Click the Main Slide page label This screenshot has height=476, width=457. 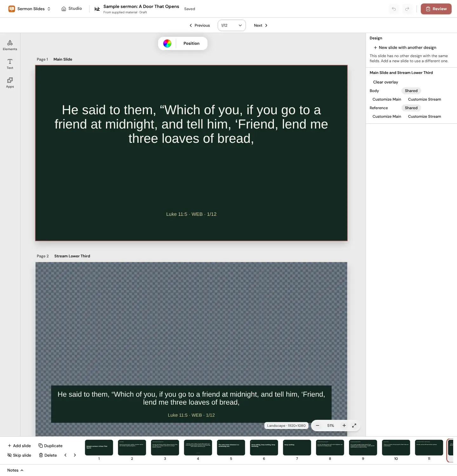click(63, 59)
